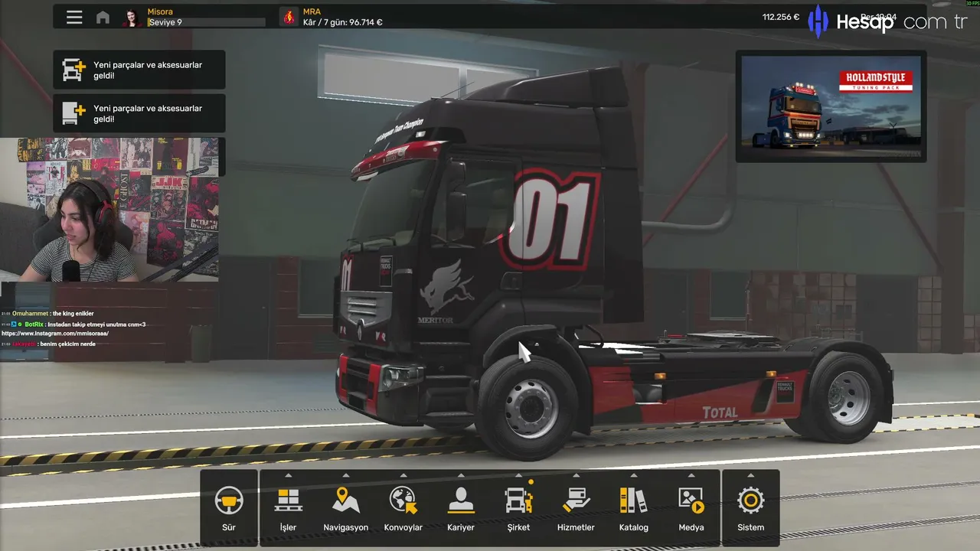Open the Medya media menu
This screenshot has width=980, height=551.
click(691, 507)
